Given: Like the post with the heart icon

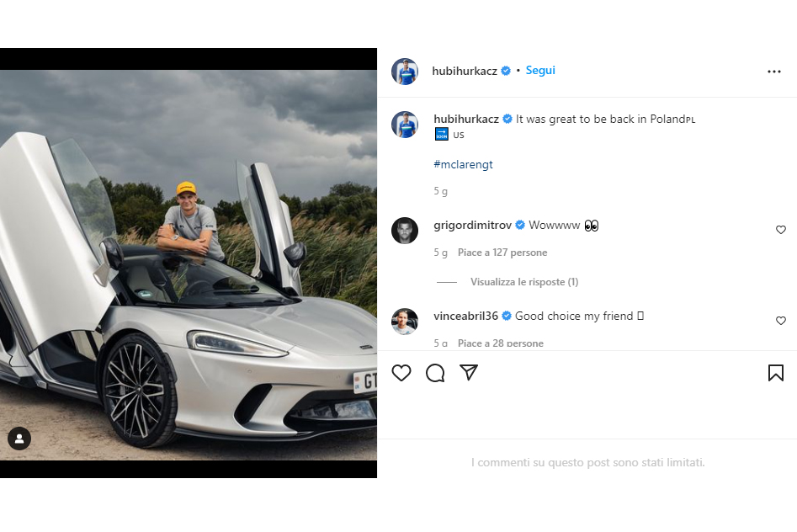Looking at the screenshot, I should tap(401, 373).
